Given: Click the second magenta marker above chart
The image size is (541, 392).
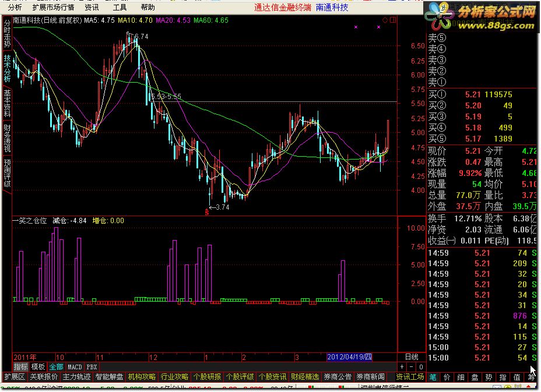Looking at the screenshot, I should [379, 27].
